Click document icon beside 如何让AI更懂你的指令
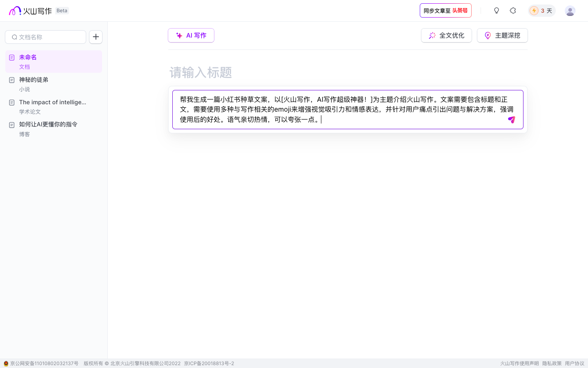This screenshot has height=368, width=588. [x=12, y=125]
